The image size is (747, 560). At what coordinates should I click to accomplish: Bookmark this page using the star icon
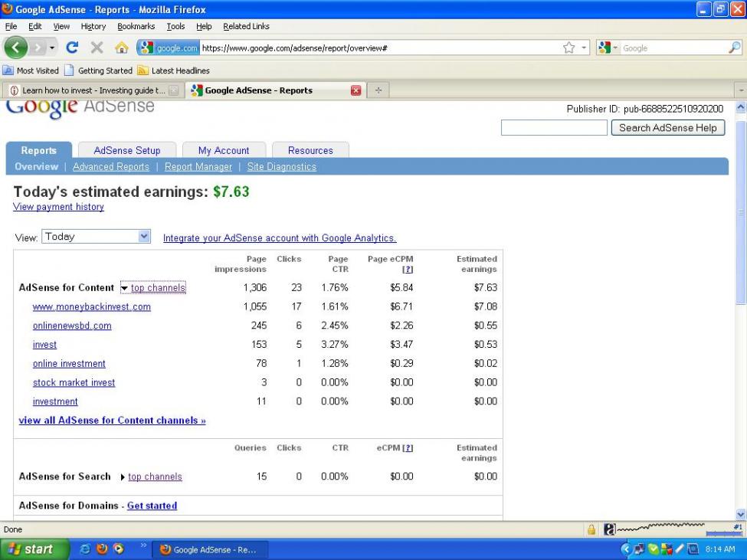[568, 47]
